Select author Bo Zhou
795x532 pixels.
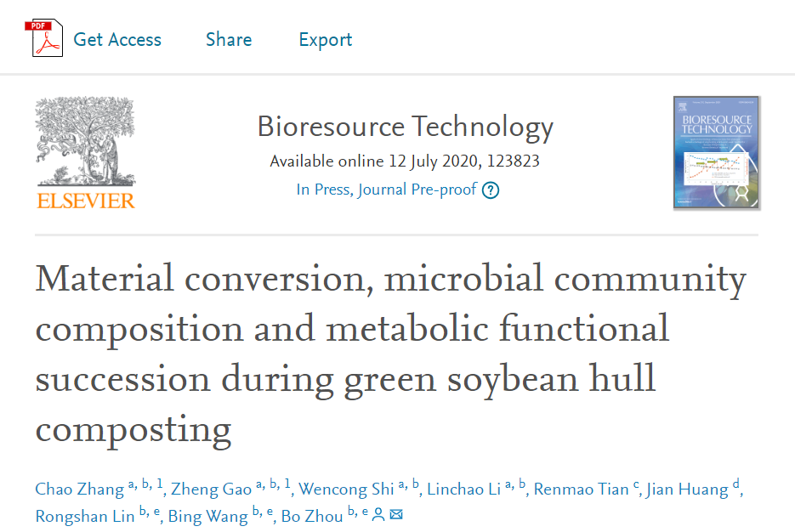pos(313,516)
